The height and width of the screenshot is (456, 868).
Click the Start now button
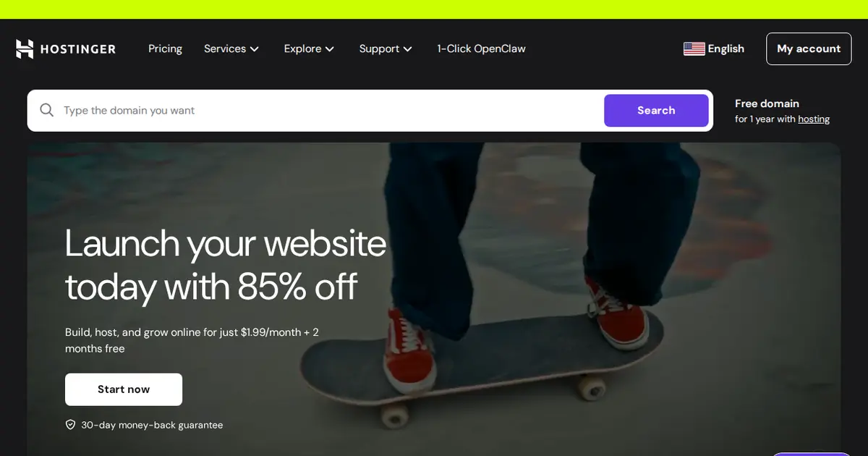pos(124,389)
